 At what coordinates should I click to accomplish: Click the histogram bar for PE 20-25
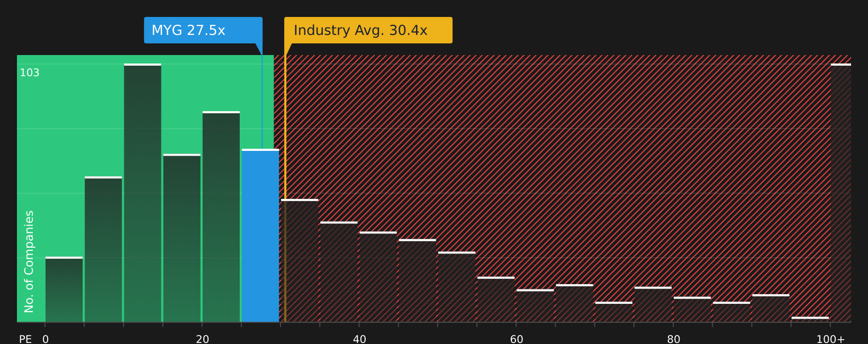221,216
